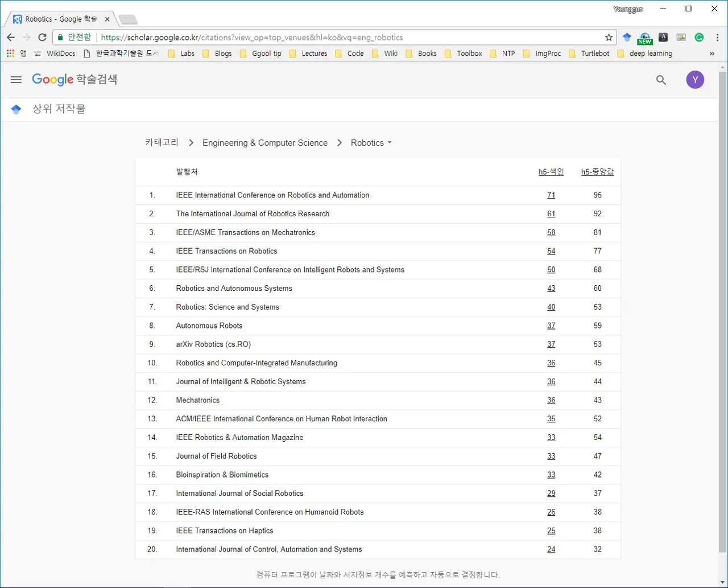Screen dimensions: 728x588
Task: Open the Books bookmark folder
Action: (x=421, y=54)
